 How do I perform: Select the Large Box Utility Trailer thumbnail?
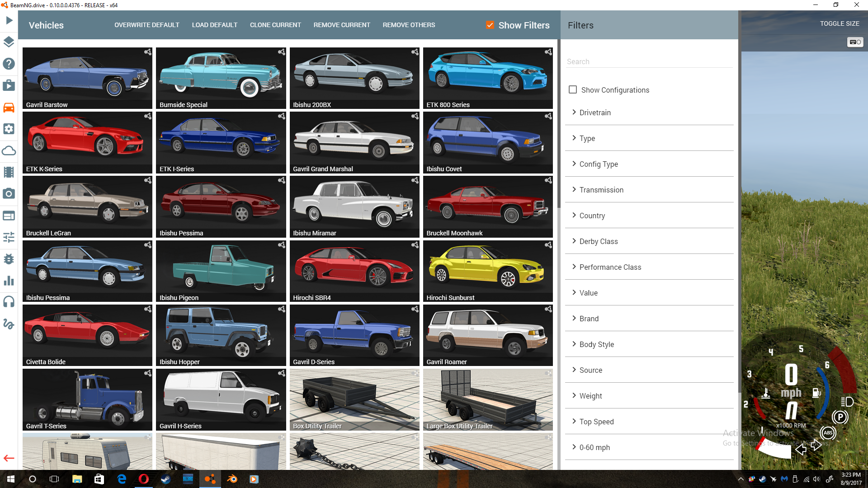[488, 399]
